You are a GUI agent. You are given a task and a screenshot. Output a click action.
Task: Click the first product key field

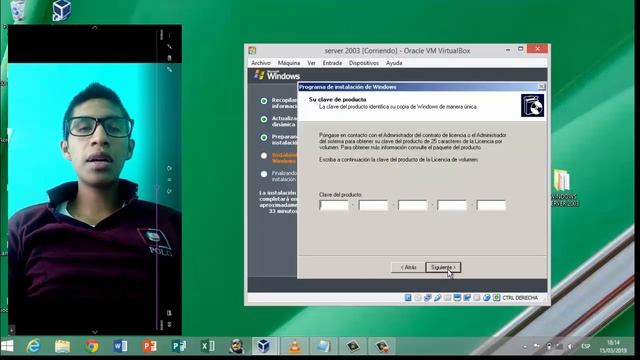pos(334,205)
